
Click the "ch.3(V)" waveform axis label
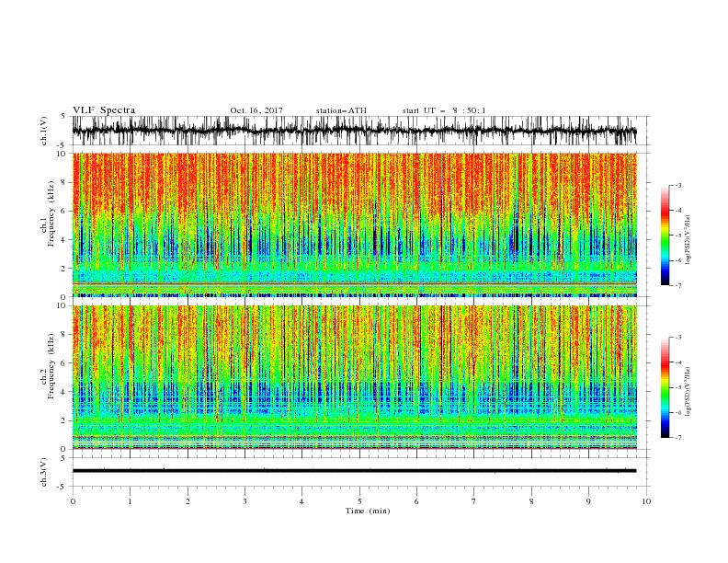[44, 472]
